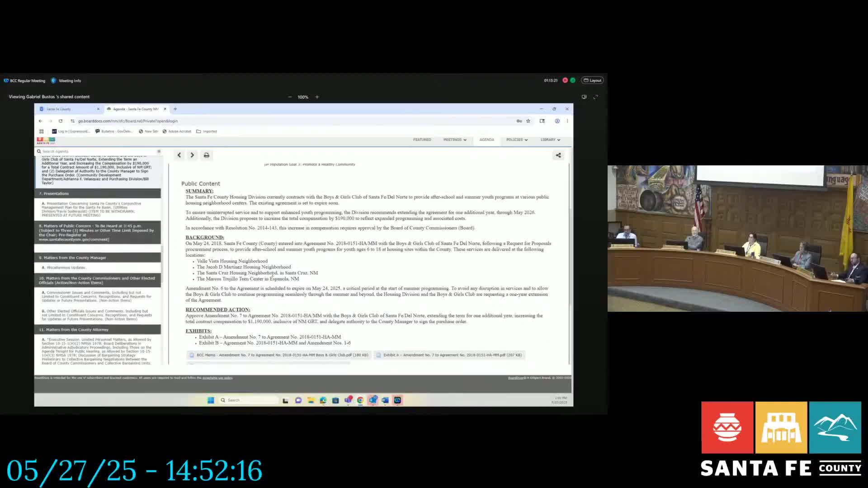Open the BCC Memo Amendment No. 7 PDF
The height and width of the screenshot is (488, 868).
point(279,355)
